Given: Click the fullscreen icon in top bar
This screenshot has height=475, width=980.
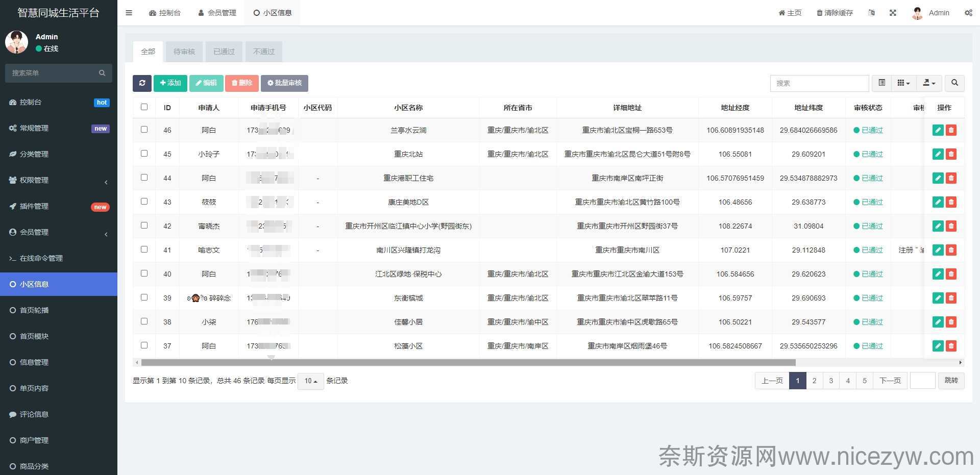Looking at the screenshot, I should [893, 13].
